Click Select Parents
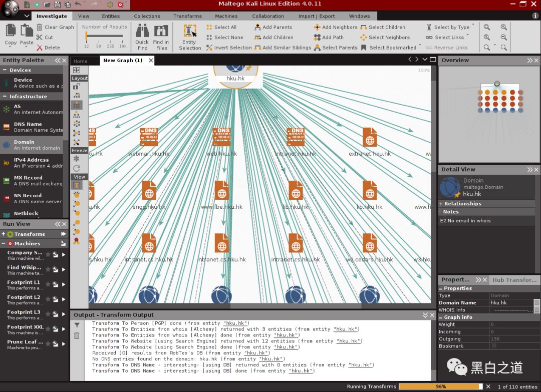This screenshot has height=392, width=541. coord(336,48)
